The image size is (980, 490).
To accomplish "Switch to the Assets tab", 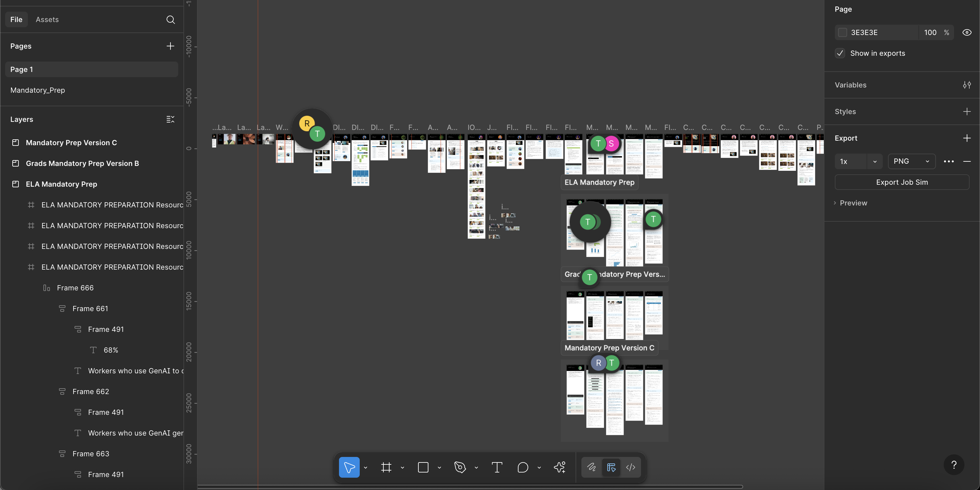I will 47,19.
